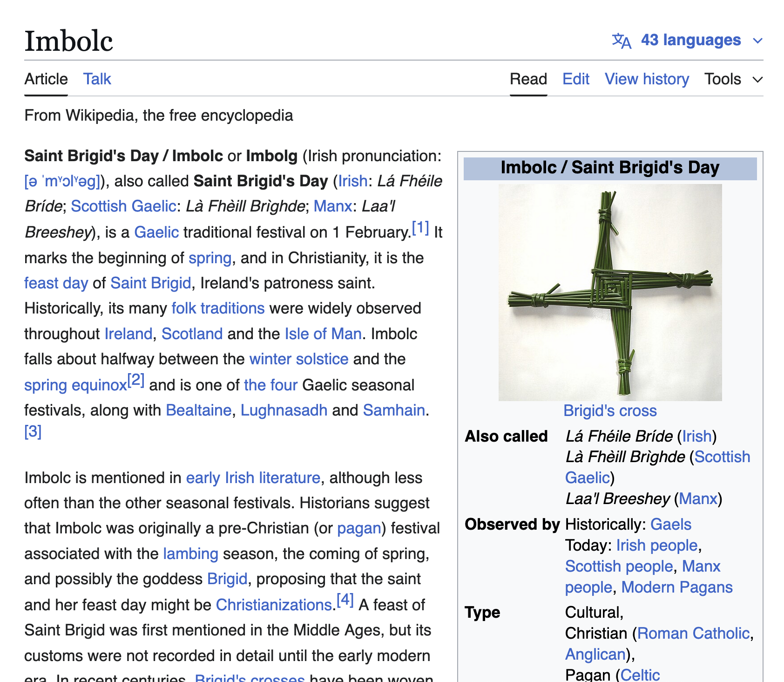Open the Brigid's cross image thumbnail
Viewport: 784px width, 682px height.
pos(610,293)
